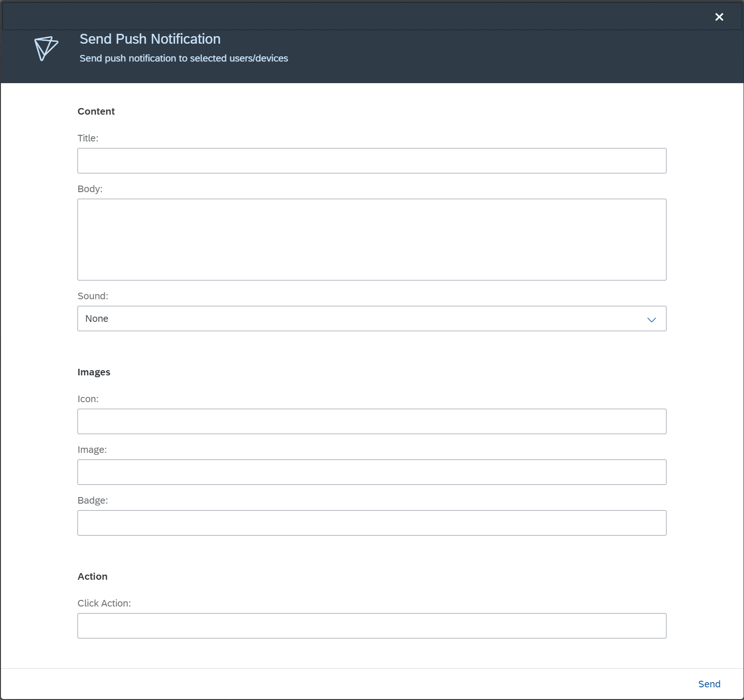Click the 'Click Action:' field label
The image size is (744, 700).
[x=104, y=603]
